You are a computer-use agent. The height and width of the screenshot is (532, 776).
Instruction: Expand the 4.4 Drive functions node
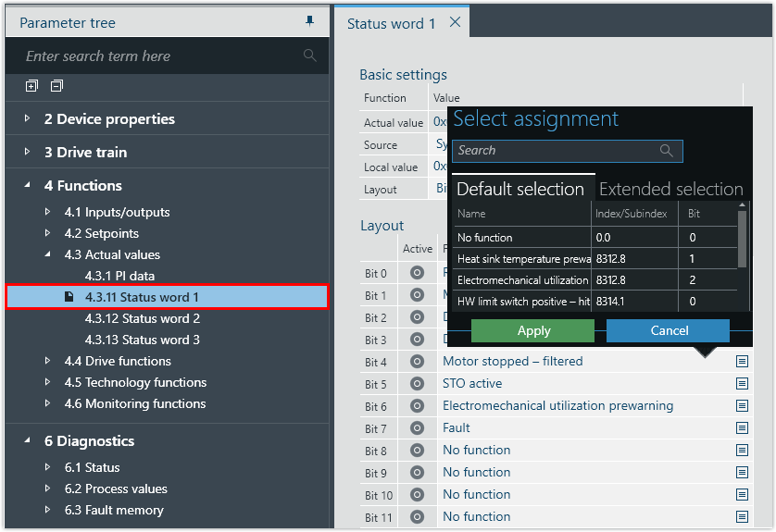point(48,361)
